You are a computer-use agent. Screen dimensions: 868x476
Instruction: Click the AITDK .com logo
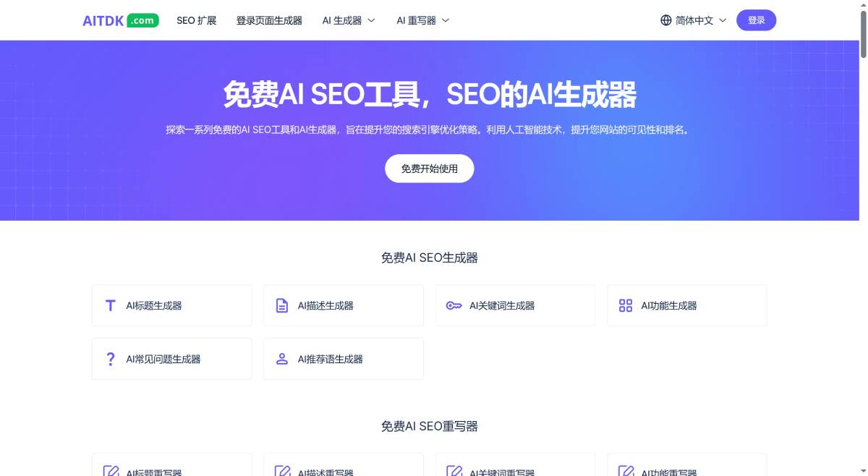(121, 20)
